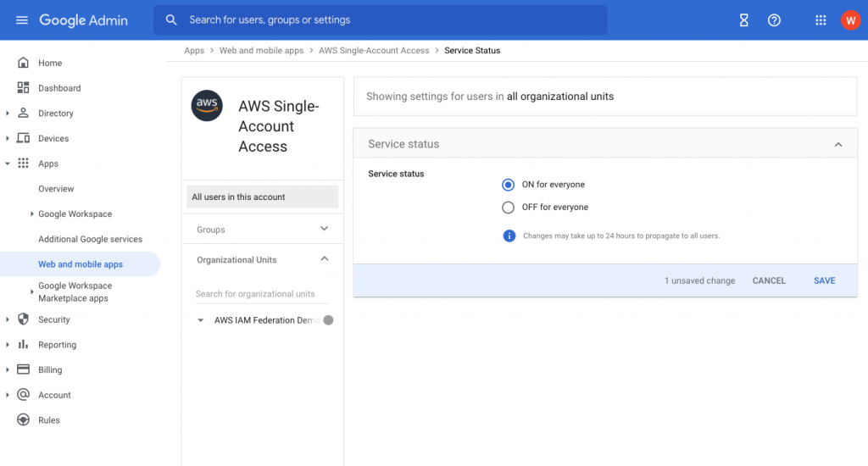
Task: Select ON for everyone radio button
Action: click(508, 185)
